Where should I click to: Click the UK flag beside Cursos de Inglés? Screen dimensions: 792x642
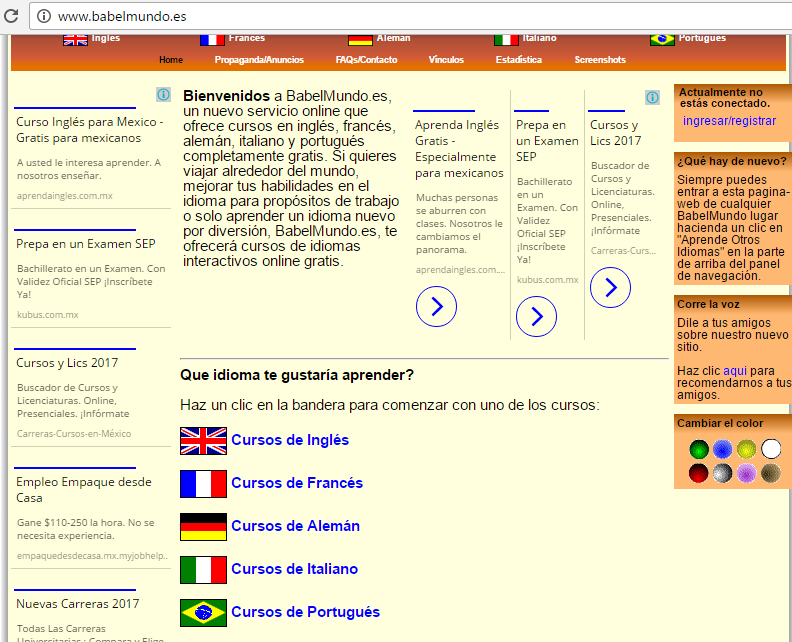pyautogui.click(x=203, y=441)
